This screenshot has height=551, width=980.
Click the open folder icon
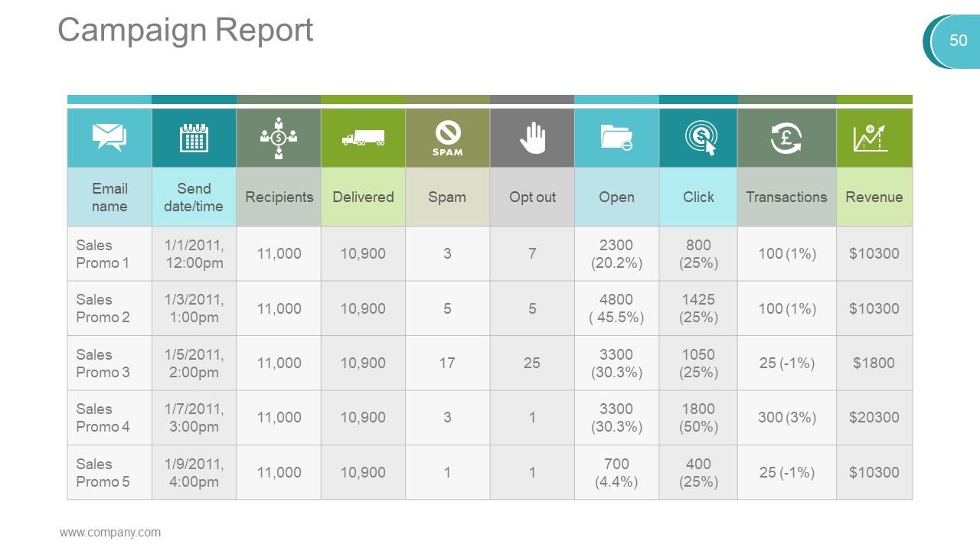(616, 138)
